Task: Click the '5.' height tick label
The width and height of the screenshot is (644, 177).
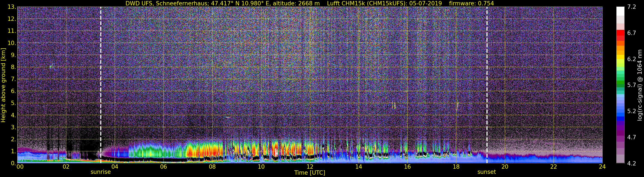Action: (x=13, y=103)
